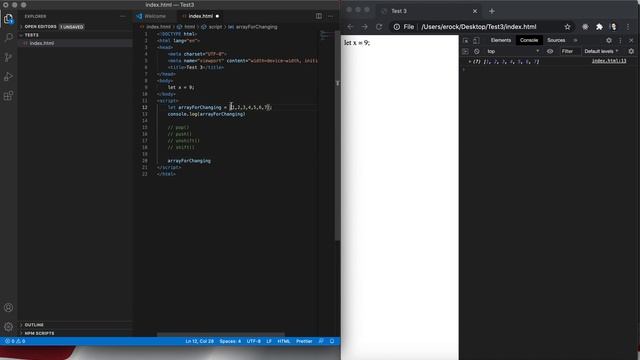Open the Search view in VS Code activity bar

(x=8, y=38)
